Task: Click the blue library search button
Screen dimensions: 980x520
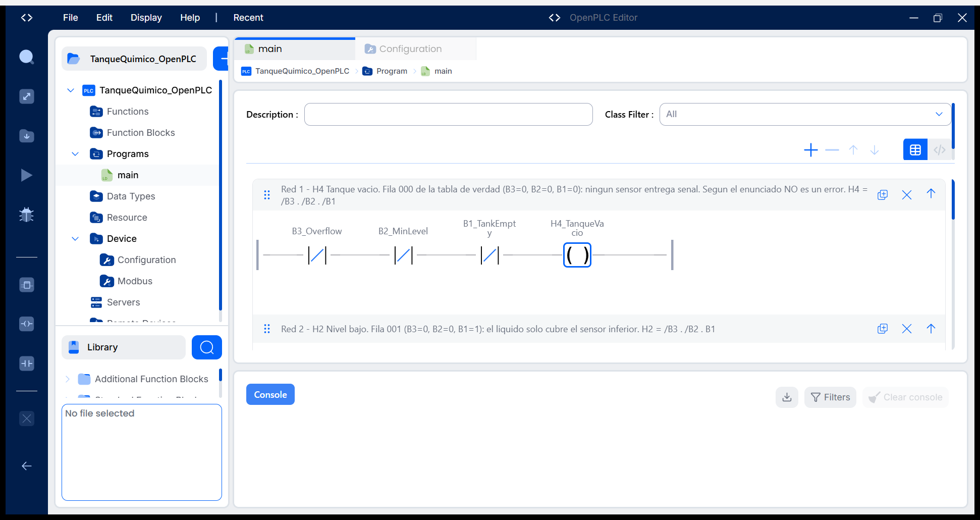Action: pos(207,347)
